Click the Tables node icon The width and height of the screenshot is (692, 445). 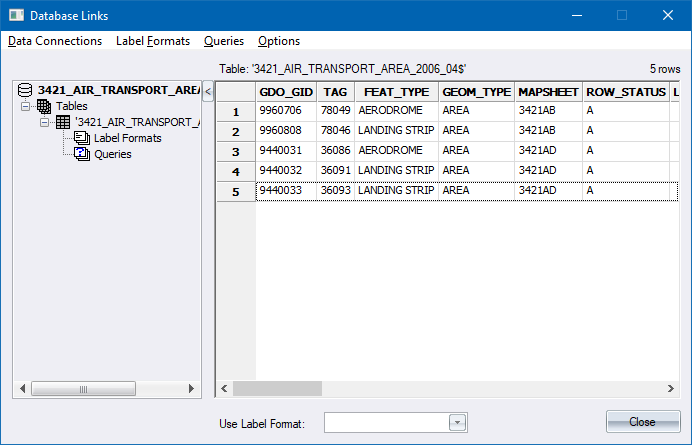(x=44, y=106)
